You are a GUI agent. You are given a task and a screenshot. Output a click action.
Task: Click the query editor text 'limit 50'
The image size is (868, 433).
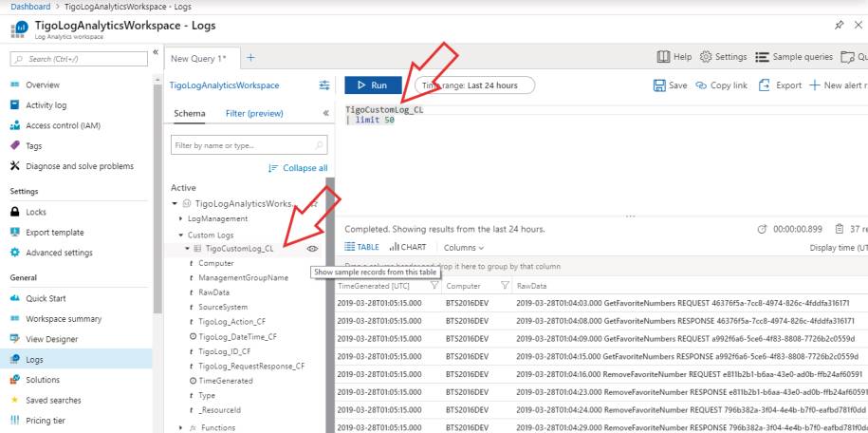tap(375, 121)
